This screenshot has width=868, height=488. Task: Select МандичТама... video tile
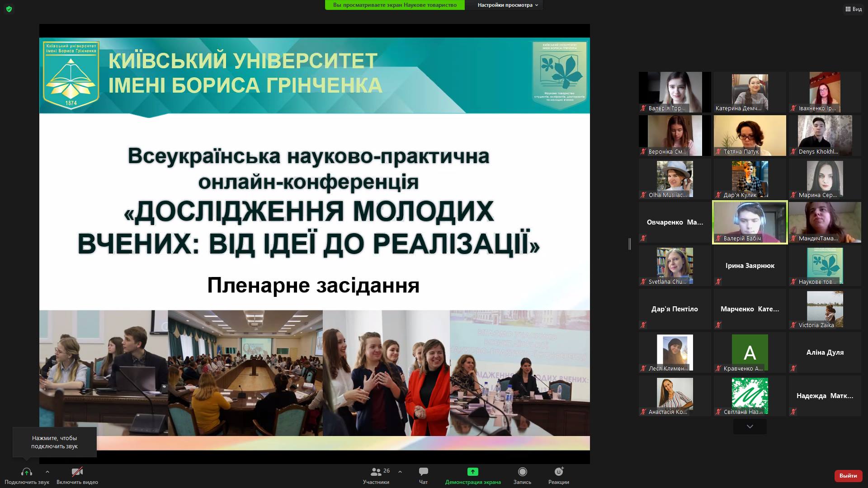825,222
